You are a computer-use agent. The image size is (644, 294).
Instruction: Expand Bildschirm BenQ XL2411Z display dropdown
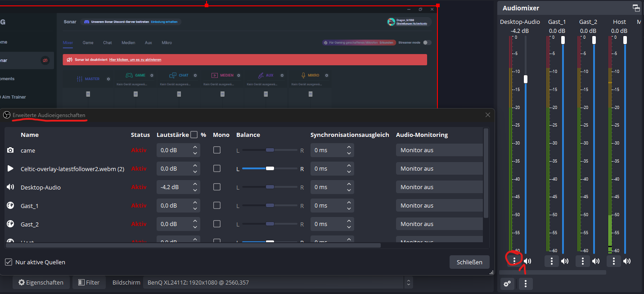click(x=408, y=283)
